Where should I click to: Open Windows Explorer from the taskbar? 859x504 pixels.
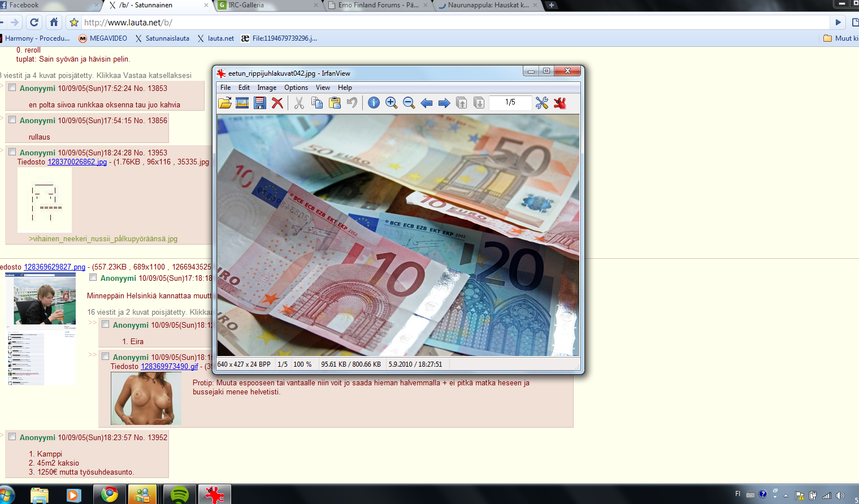40,495
